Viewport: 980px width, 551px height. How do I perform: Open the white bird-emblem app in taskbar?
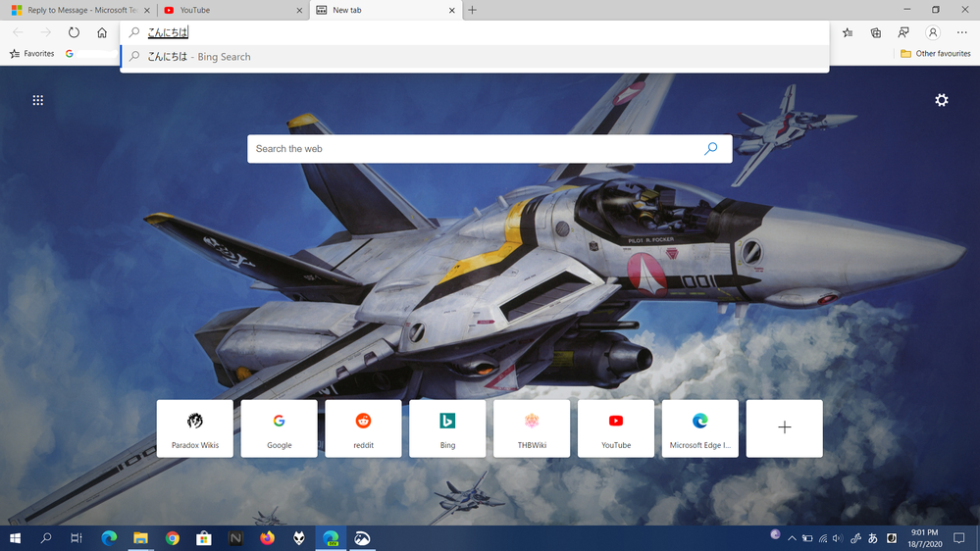363,538
